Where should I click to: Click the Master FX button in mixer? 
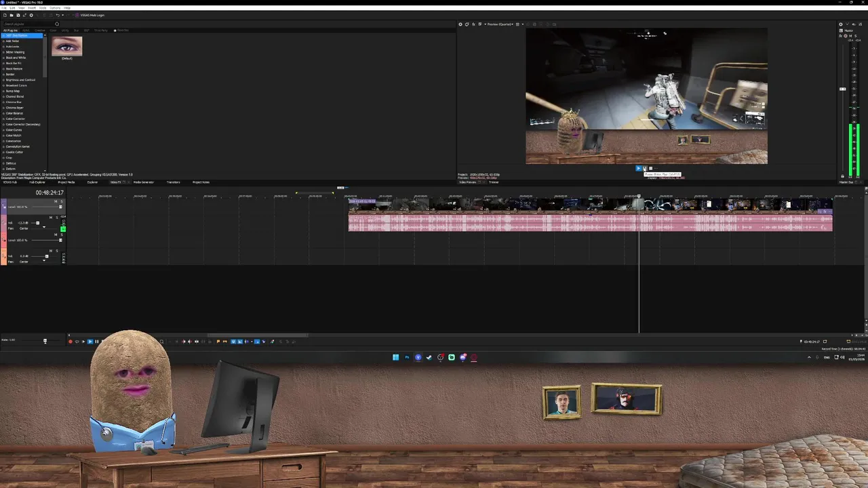[840, 36]
